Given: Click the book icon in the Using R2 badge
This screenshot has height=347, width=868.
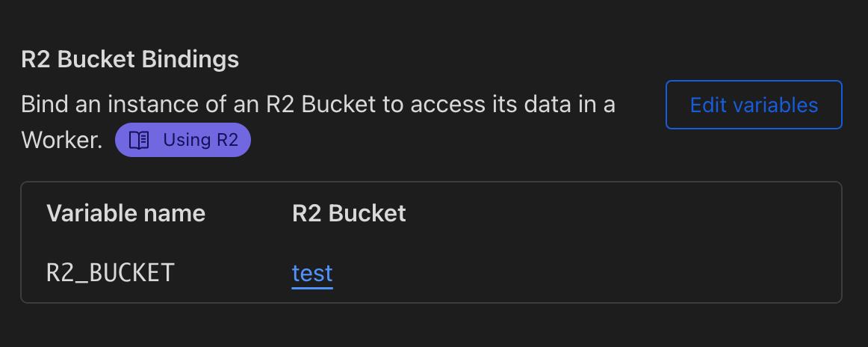Looking at the screenshot, I should coord(140,140).
